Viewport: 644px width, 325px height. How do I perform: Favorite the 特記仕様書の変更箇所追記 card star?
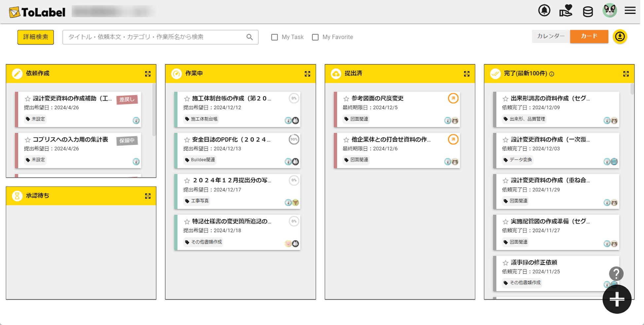(187, 222)
